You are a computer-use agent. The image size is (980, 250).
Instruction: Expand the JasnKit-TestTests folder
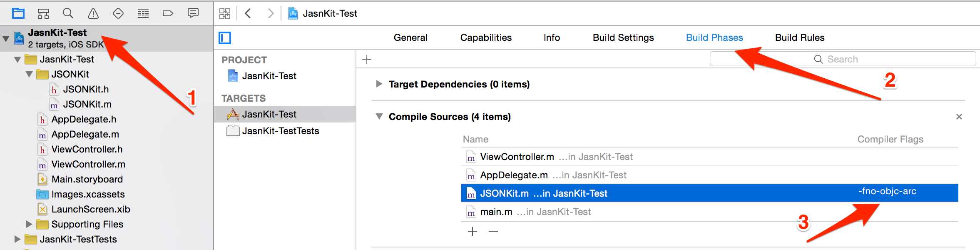(x=17, y=239)
